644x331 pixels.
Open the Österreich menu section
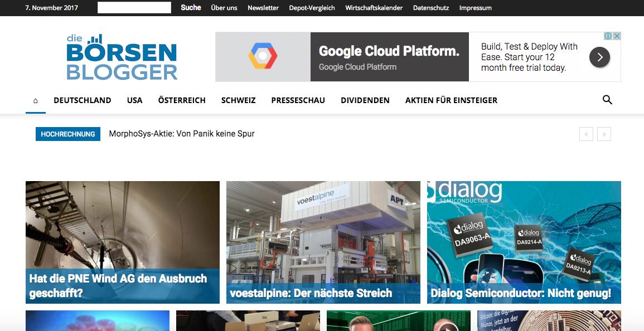coord(182,100)
